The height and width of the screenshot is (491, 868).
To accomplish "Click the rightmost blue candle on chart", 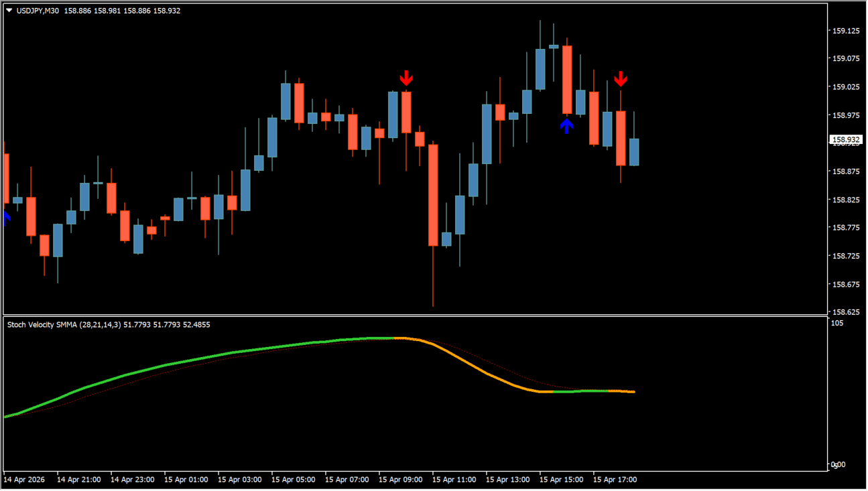I will click(634, 152).
